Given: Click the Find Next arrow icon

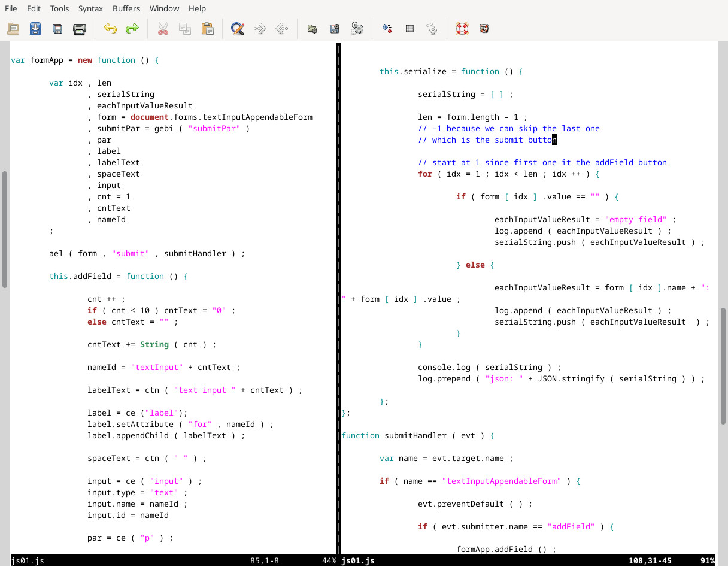Looking at the screenshot, I should click(x=260, y=29).
